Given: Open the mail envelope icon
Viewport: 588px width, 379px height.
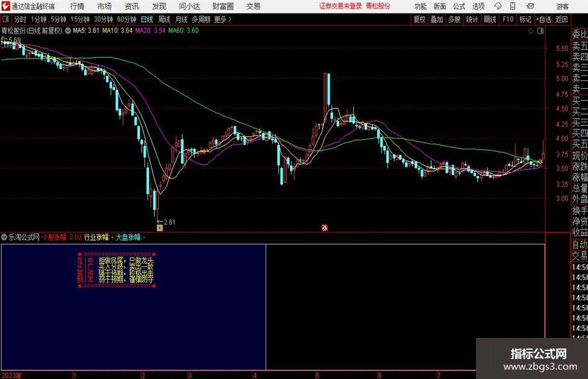Looking at the screenshot, I should tap(530, 6).
